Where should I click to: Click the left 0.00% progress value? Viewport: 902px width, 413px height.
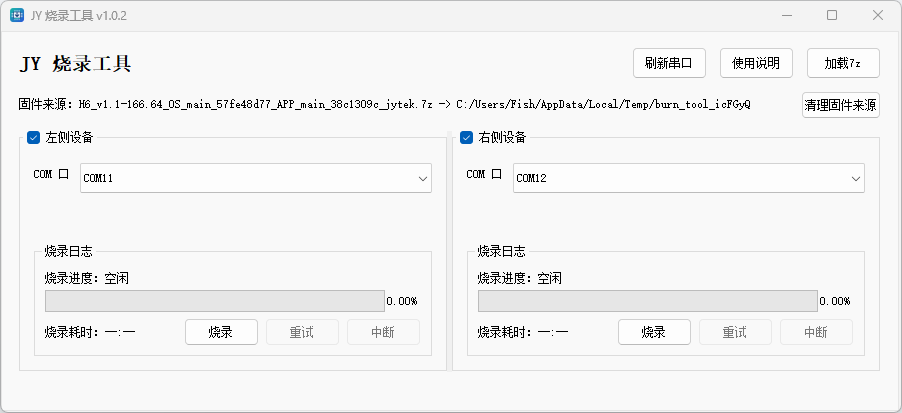coord(402,301)
